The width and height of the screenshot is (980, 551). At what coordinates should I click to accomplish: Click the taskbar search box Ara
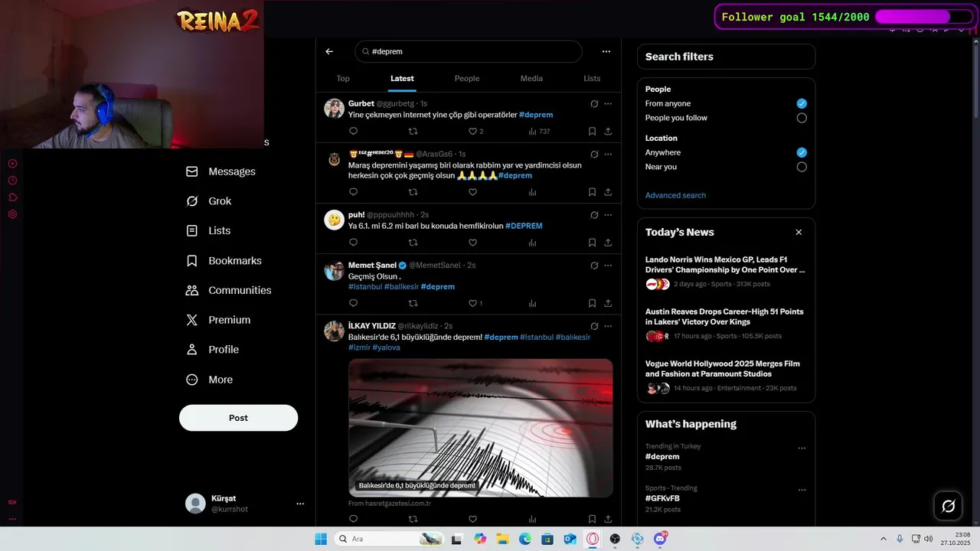390,539
